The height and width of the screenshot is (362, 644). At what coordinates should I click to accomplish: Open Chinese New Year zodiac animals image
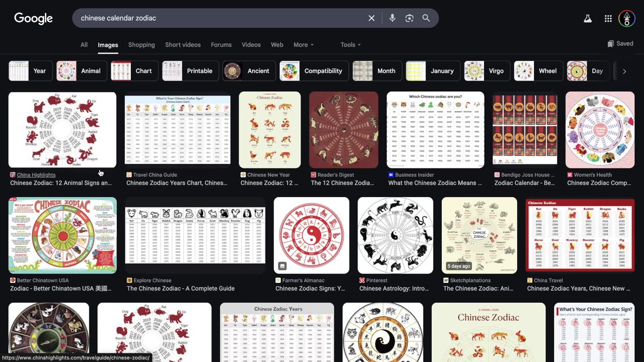(x=270, y=130)
